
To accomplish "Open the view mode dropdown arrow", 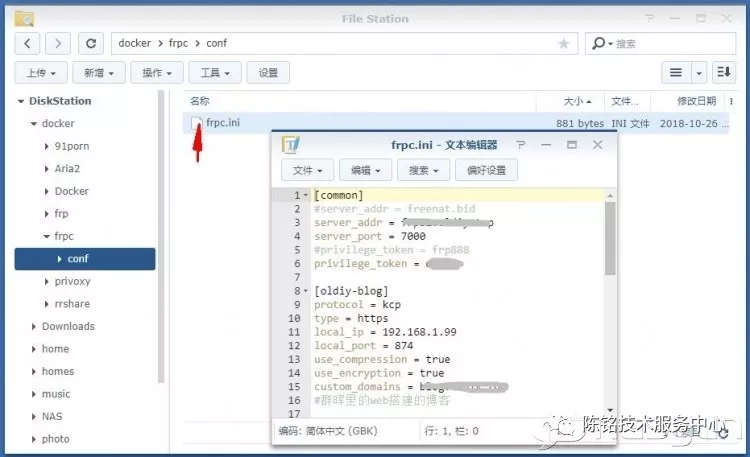I will 699,72.
